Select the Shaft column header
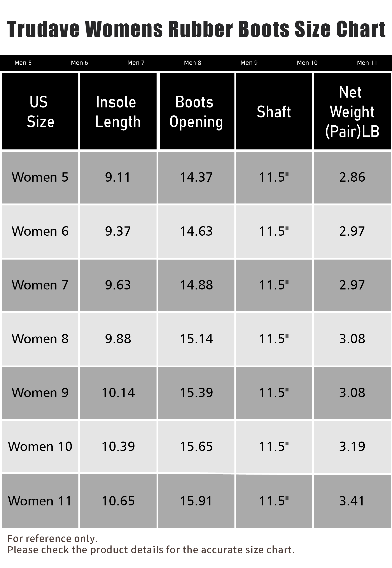 [274, 111]
